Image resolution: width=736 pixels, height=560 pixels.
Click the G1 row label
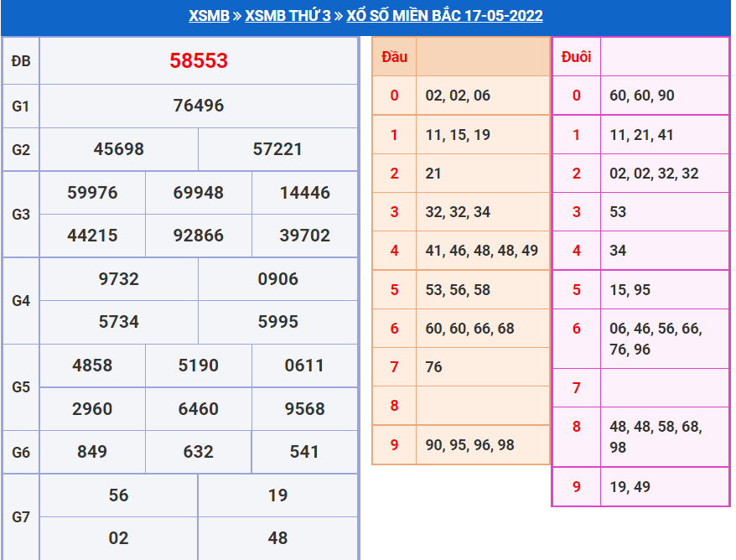pyautogui.click(x=21, y=106)
